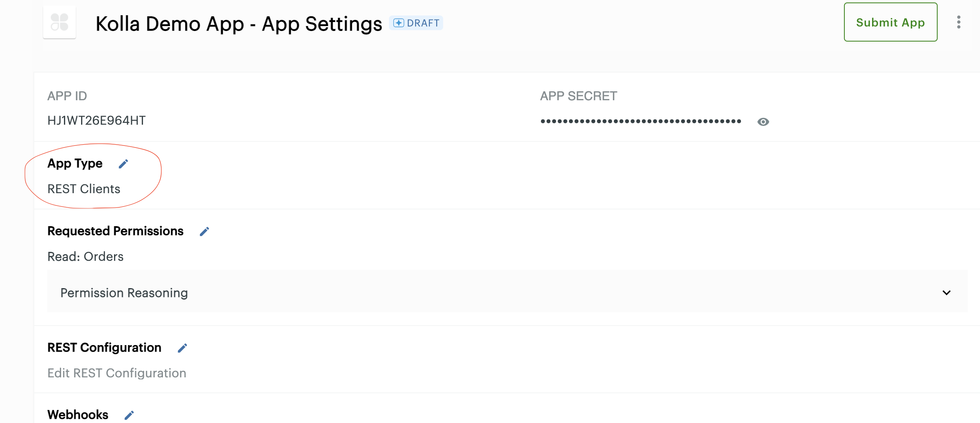Click the Permission Reasoning label text

point(124,293)
